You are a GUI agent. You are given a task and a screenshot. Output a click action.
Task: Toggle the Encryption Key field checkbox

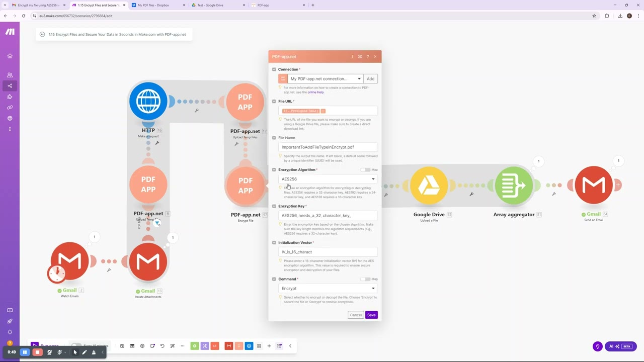[x=274, y=206]
